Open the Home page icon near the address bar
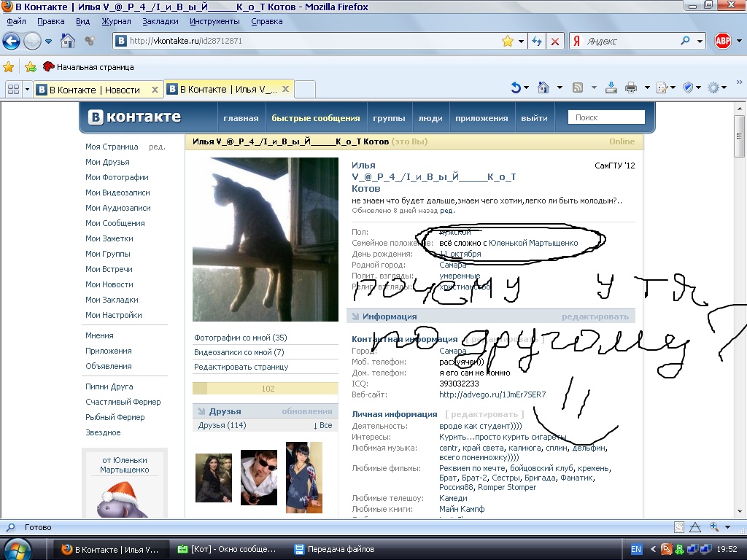The width and height of the screenshot is (747, 560). (x=68, y=41)
